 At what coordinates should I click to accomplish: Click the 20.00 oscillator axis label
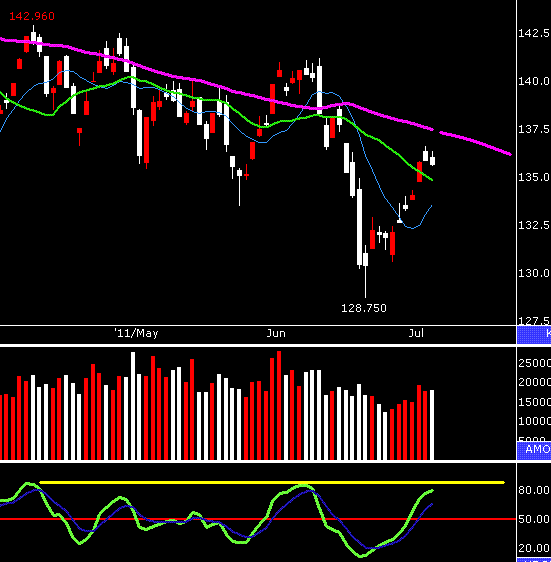click(534, 548)
